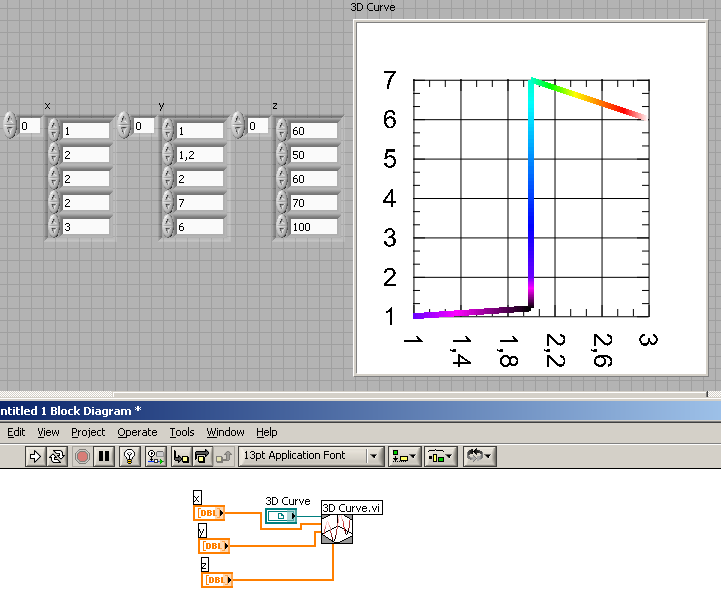Click the x array index stepper
This screenshot has width=721, height=601.
tap(10, 125)
